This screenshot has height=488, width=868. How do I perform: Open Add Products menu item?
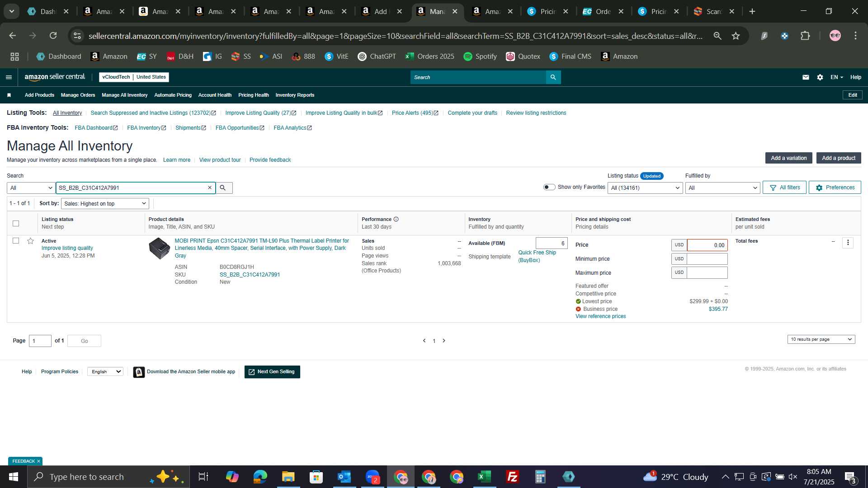pos(39,95)
